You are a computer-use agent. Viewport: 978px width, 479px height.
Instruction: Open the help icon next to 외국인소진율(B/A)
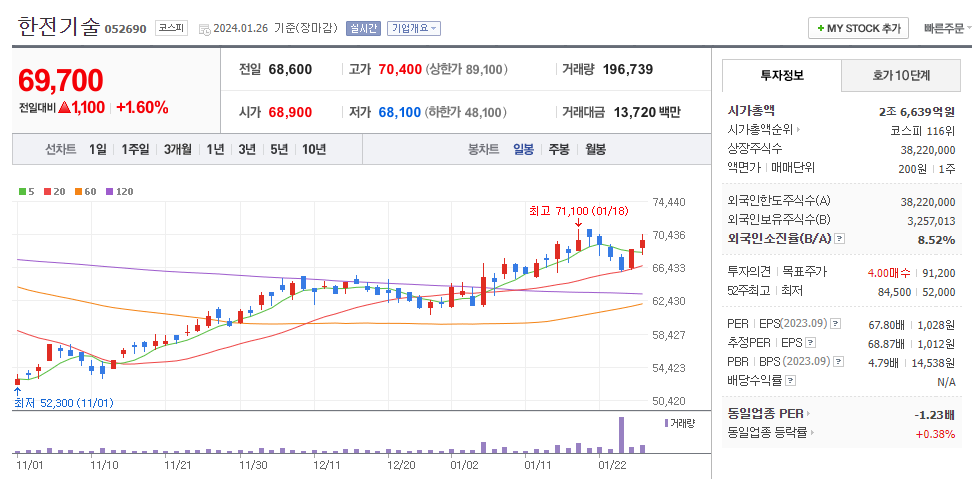click(840, 239)
